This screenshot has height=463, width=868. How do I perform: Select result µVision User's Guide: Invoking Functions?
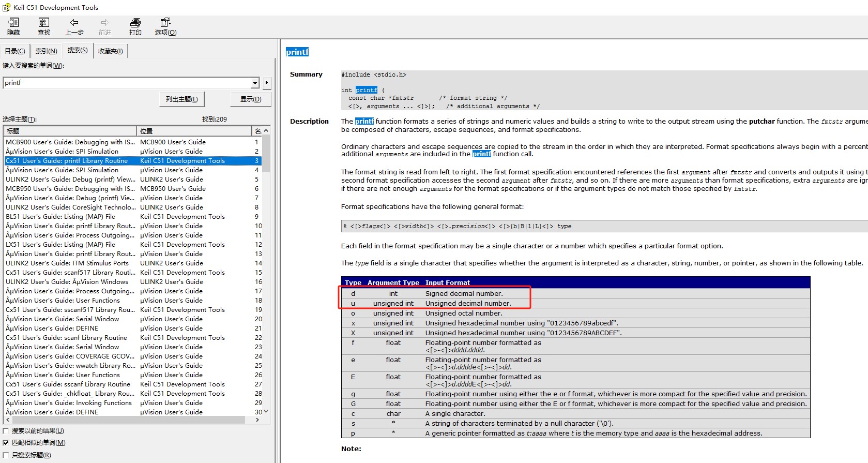[x=133, y=403]
